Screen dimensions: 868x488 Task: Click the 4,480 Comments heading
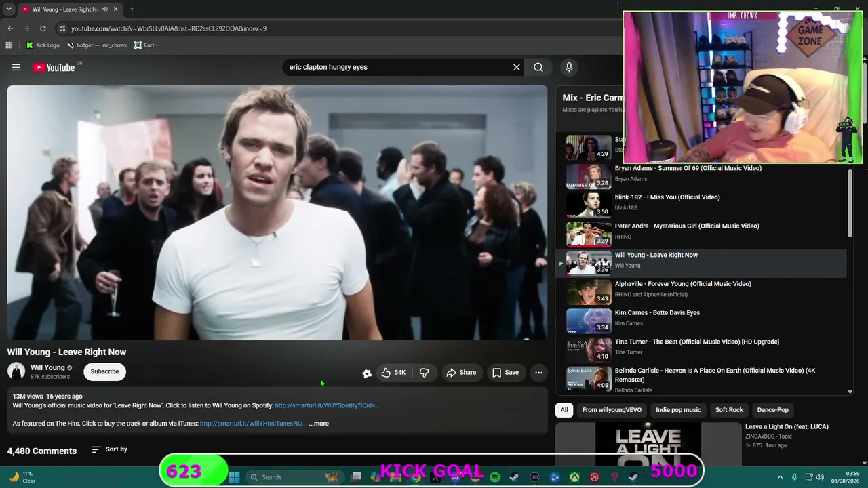[x=42, y=451]
